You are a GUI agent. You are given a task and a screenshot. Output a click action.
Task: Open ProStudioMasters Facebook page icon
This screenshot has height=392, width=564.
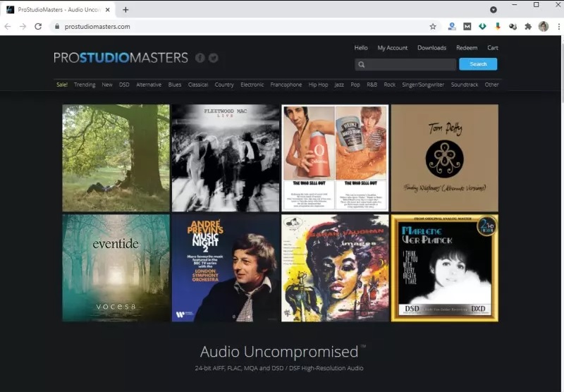coord(200,58)
